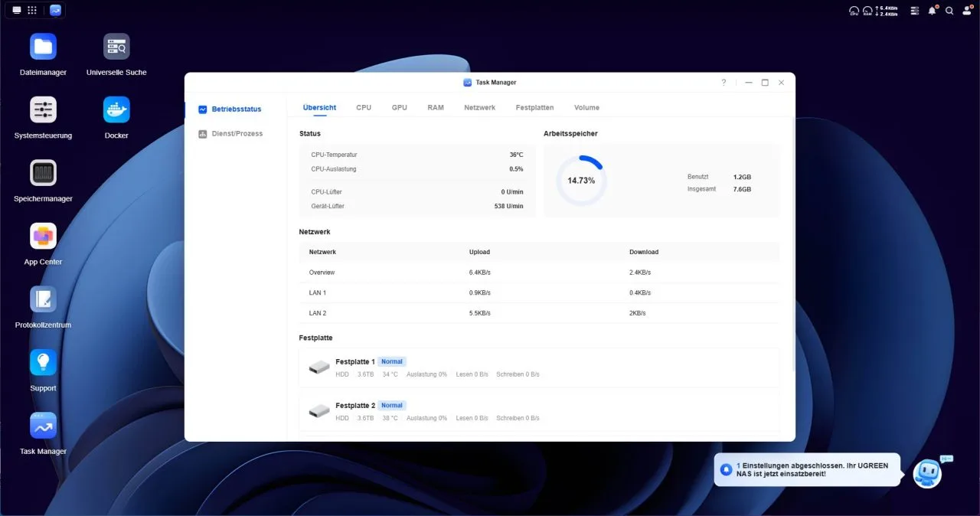
Task: Switch to the GPU tab
Action: 400,108
